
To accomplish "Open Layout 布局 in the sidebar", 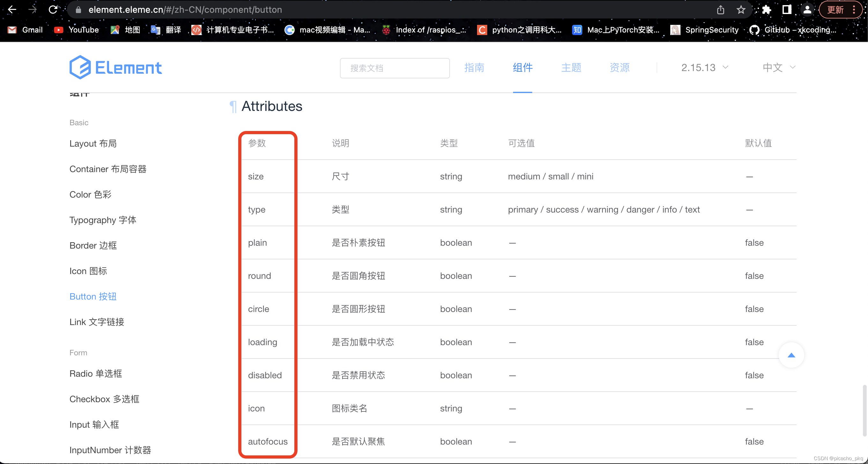I will point(93,143).
